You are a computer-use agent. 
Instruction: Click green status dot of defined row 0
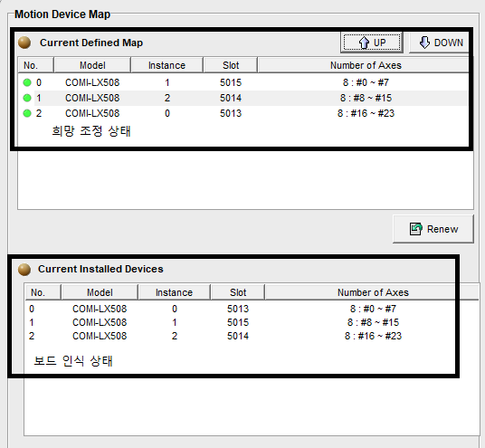coord(27,82)
